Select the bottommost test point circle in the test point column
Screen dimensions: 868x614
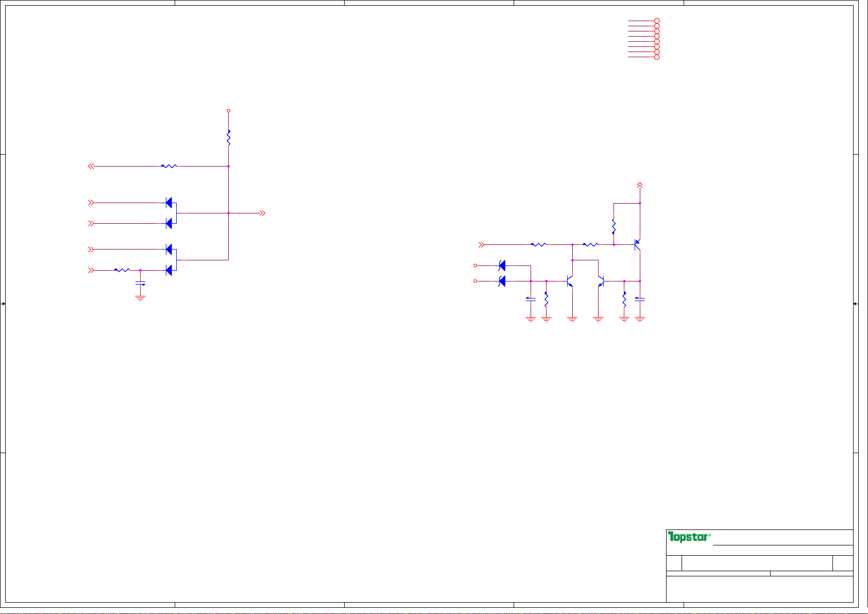[657, 57]
